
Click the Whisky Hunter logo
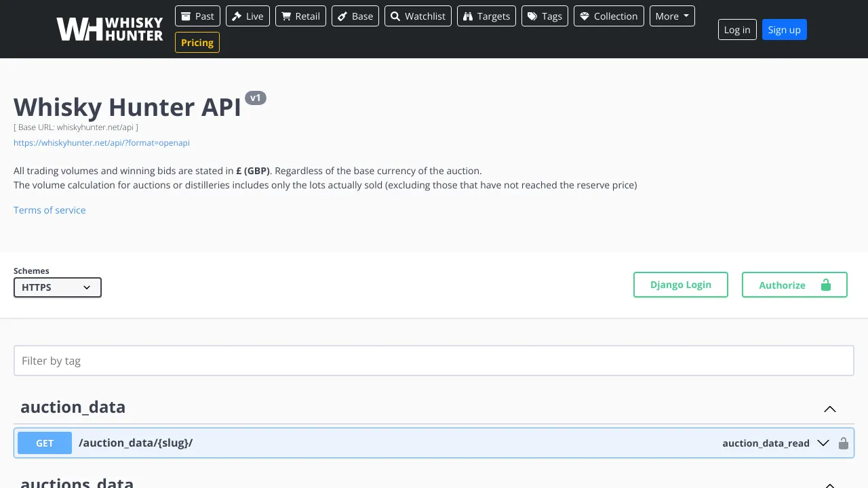point(110,29)
